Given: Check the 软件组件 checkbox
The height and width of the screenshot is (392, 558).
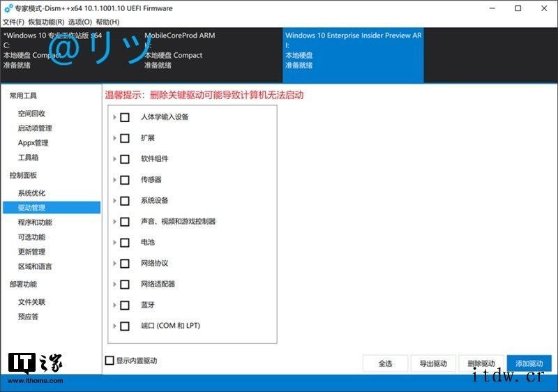Looking at the screenshot, I should coord(125,159).
